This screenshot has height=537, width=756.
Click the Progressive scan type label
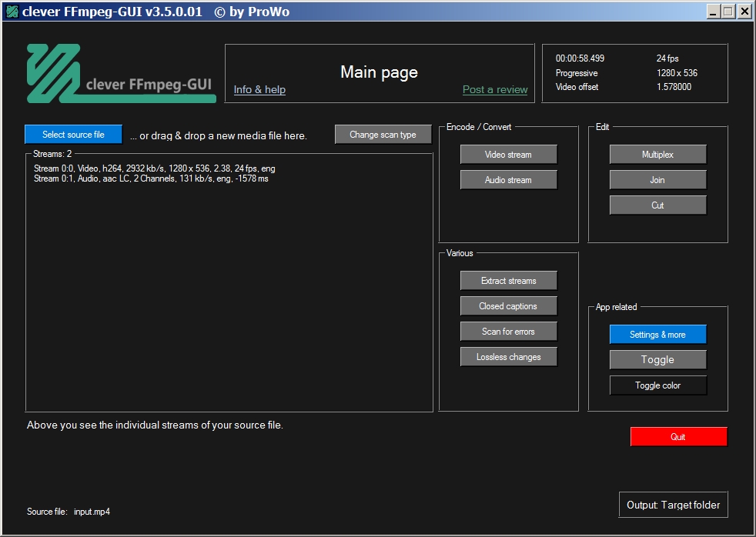coord(577,73)
